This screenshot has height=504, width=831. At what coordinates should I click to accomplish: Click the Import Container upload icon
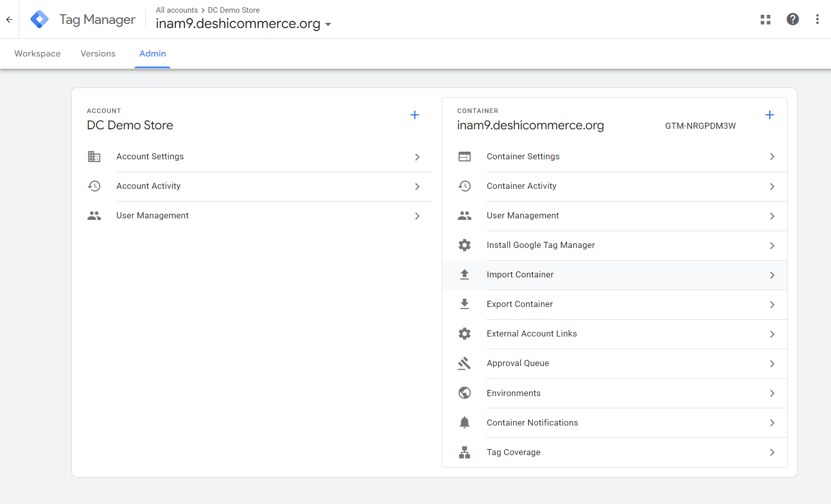point(465,275)
